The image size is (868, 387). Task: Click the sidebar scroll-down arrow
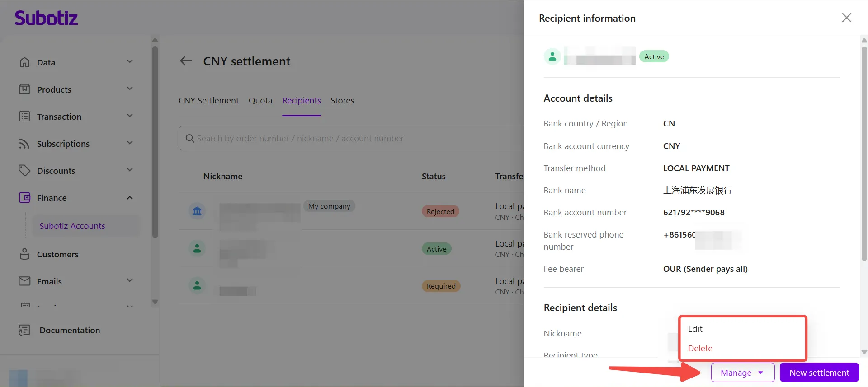(155, 302)
